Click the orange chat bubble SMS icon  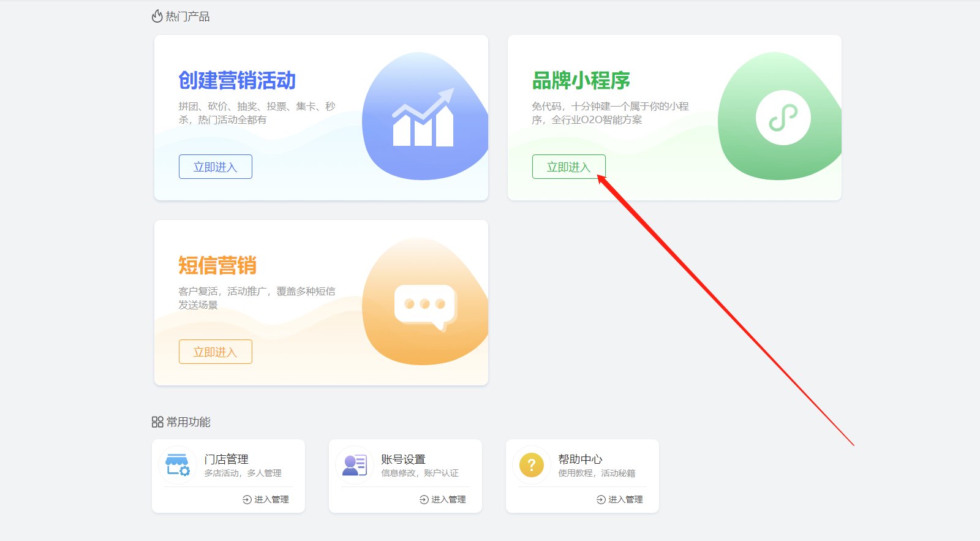coord(425,306)
